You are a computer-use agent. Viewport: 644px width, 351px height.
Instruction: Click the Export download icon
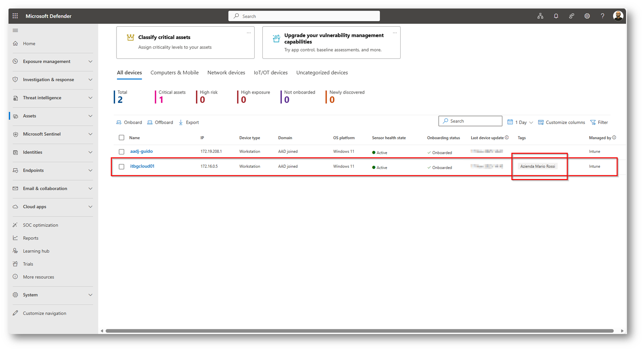(x=181, y=122)
